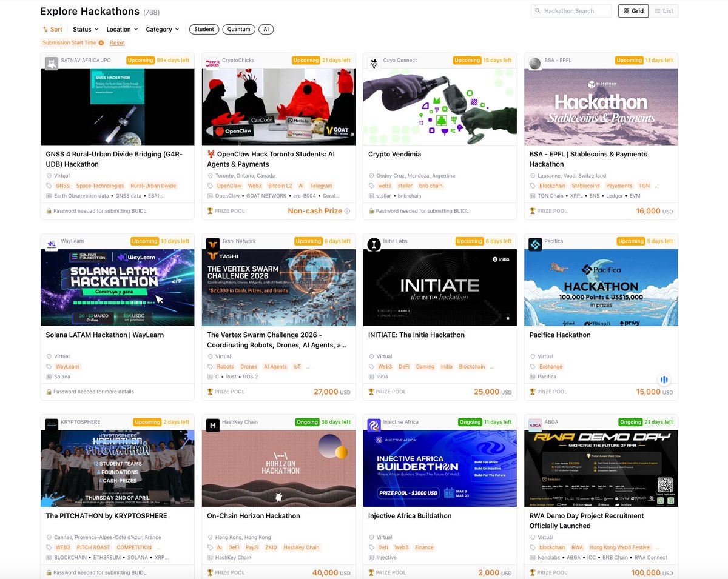Click 'Lausanne, Vaud, Switzerland' location text
This screenshot has height=579, width=728.
tap(571, 176)
